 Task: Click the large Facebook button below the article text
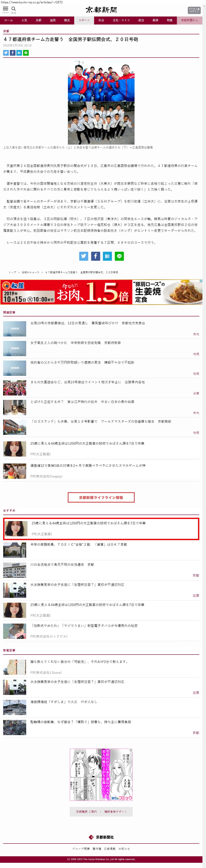tap(95, 256)
